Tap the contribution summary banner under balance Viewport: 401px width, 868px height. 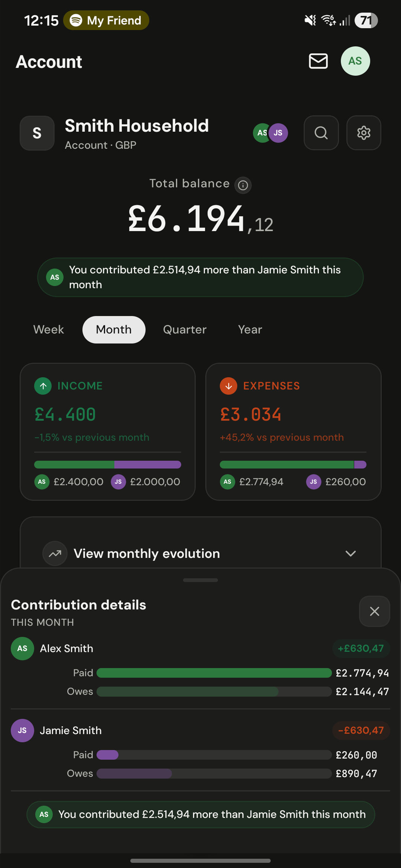200,277
